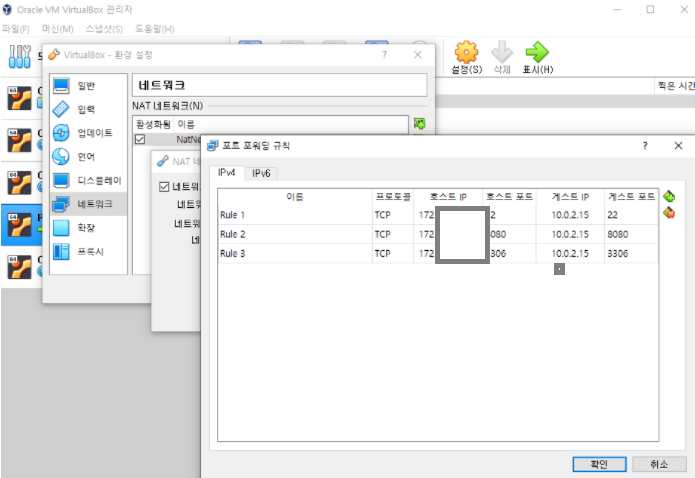
Task: Toggle the NatNetwork enabled checkbox
Action: click(x=140, y=139)
